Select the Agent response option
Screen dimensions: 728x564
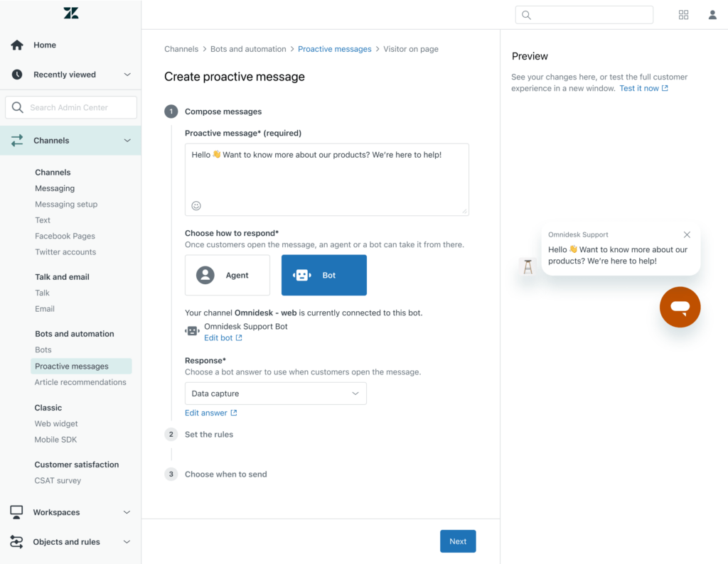[x=227, y=275]
